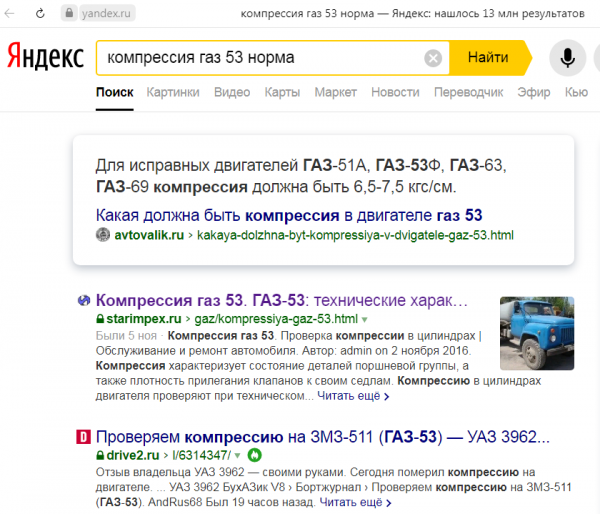This screenshot has height=514, width=600.
Task: Open the Новости tab
Action: pos(395,92)
